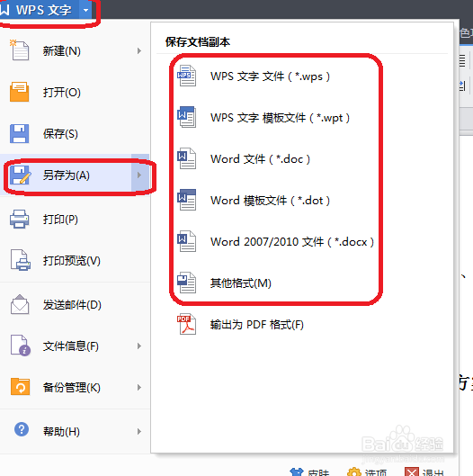Open 打印预览(V) menu entry
Screen dimensions: 473x476
(75, 260)
